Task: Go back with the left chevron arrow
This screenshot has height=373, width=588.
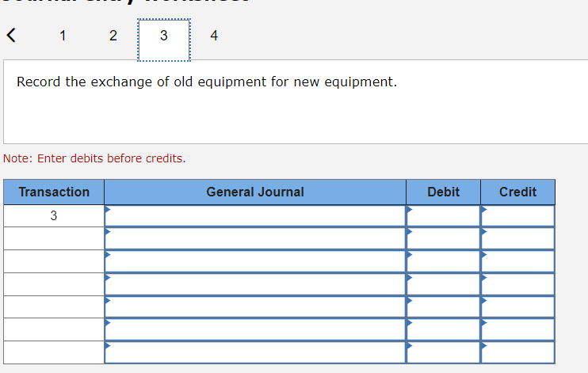Action: coord(11,35)
